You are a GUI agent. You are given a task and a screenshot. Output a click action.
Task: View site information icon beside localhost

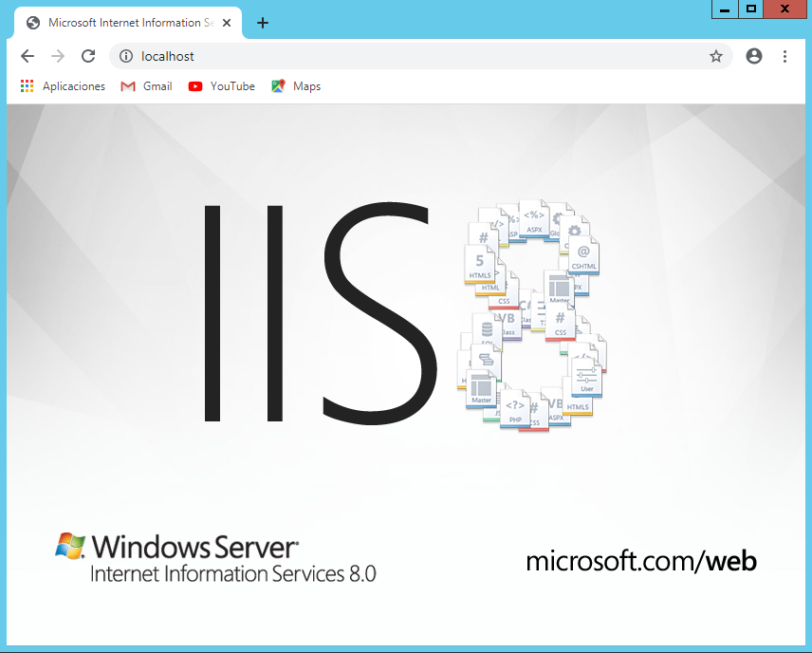coord(126,56)
